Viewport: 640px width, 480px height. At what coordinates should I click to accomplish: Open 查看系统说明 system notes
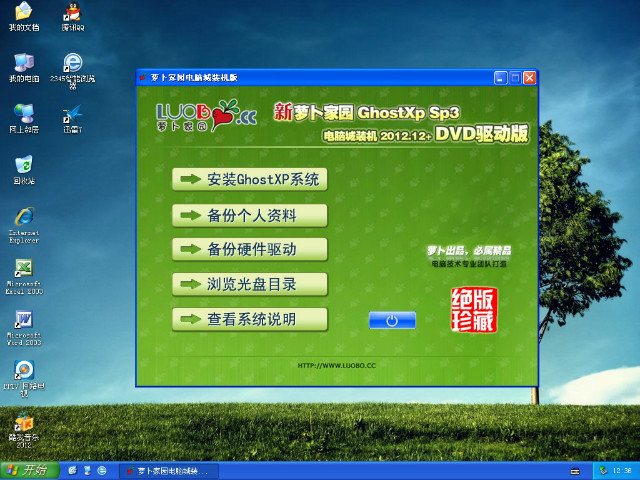pos(250,319)
